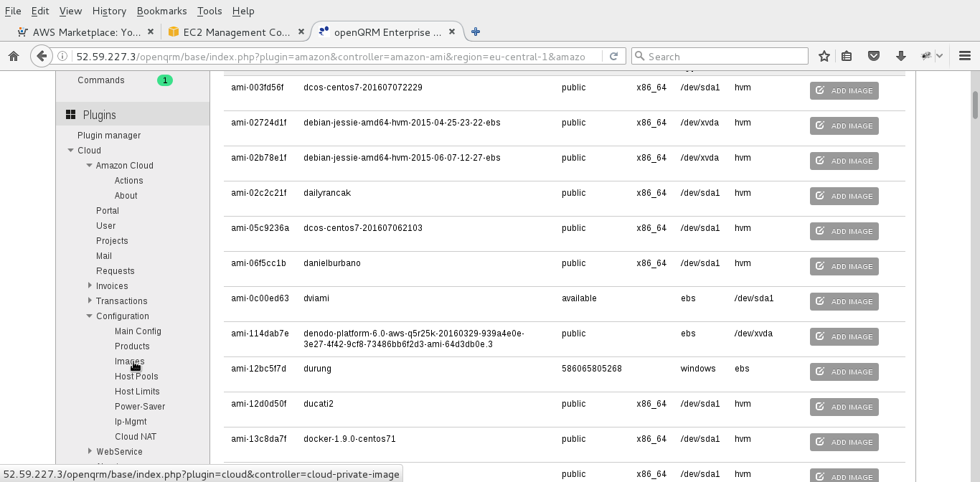Add image for durung
The height and width of the screenshot is (482, 980).
[x=844, y=372]
